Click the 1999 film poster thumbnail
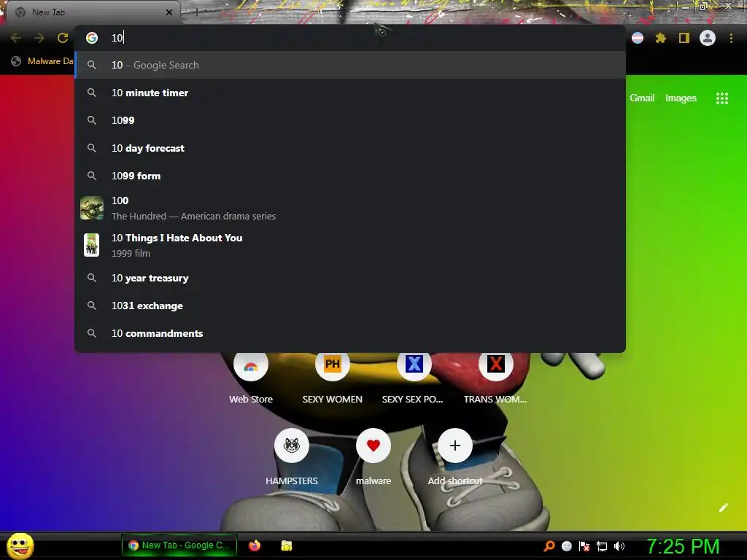This screenshot has height=560, width=747. [x=91, y=245]
